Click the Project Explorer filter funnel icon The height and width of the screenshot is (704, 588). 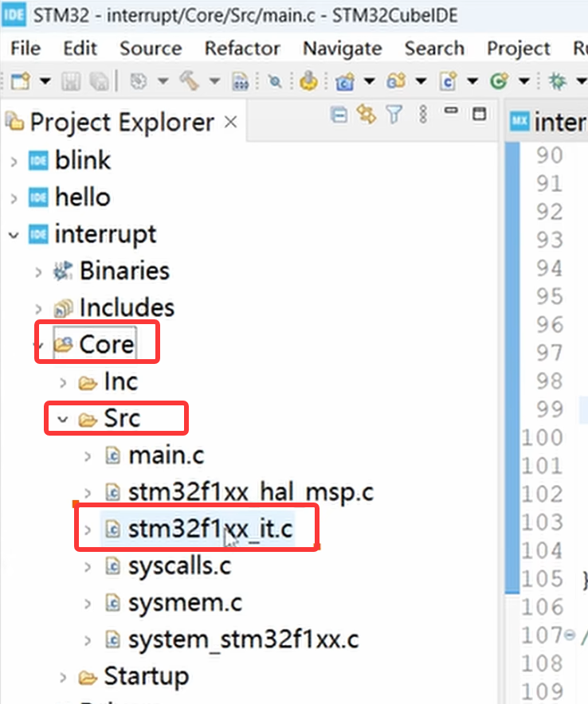click(x=394, y=115)
